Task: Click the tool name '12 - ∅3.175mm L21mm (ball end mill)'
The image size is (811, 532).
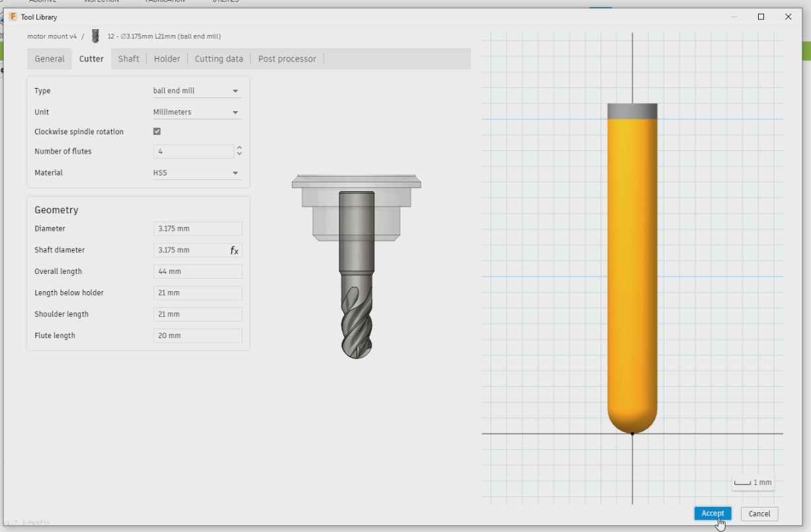Action: point(164,36)
